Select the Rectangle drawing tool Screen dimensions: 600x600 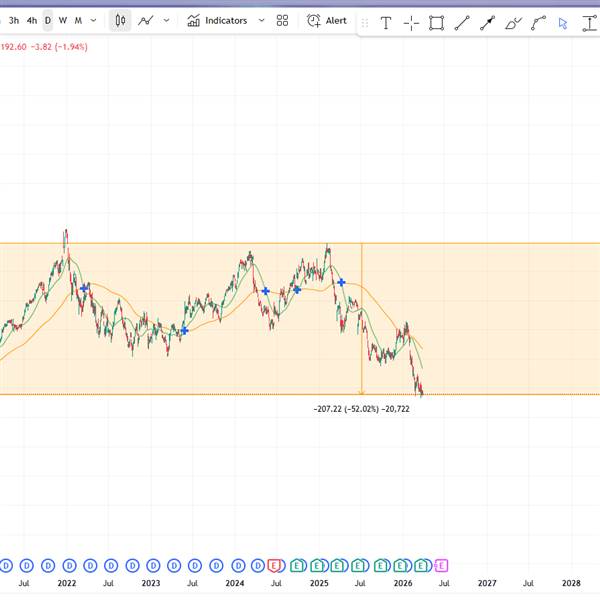click(437, 23)
